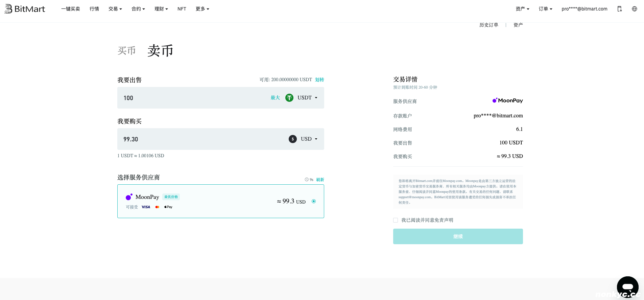Switch to the 买币 tab
This screenshot has width=644, height=300.
[126, 51]
